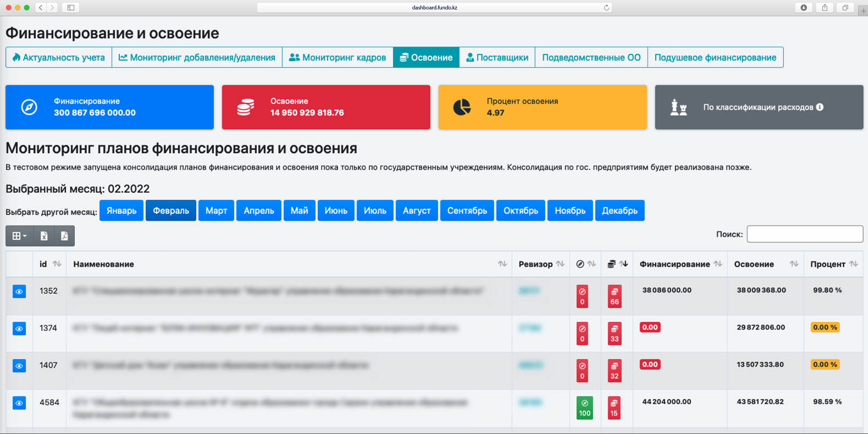View details eye icon for row 1352

19,291
